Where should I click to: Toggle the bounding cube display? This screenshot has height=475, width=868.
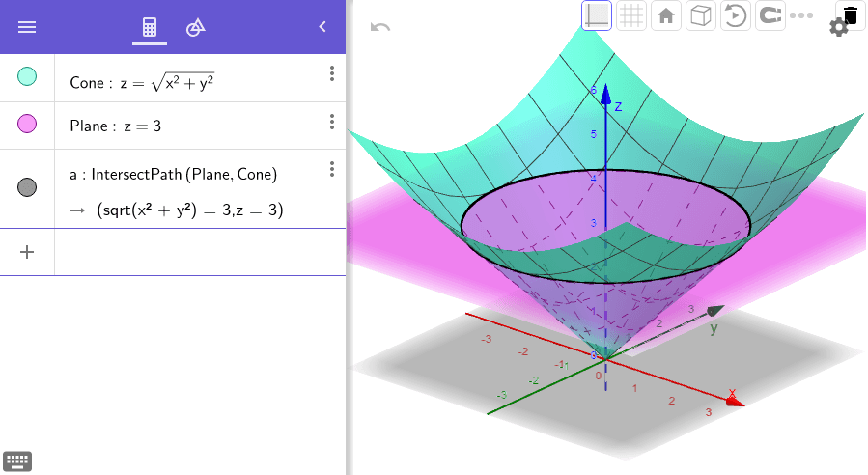click(x=701, y=15)
